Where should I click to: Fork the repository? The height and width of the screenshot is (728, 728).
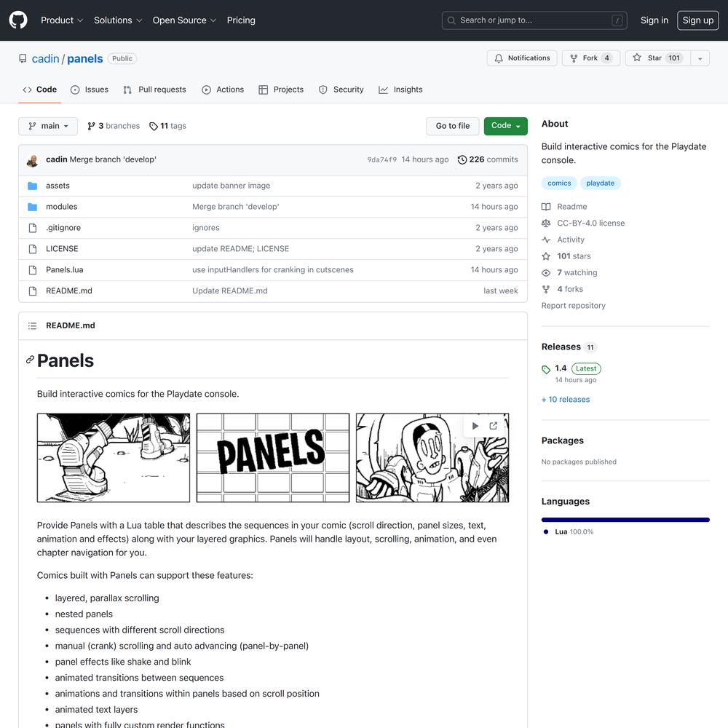[591, 58]
